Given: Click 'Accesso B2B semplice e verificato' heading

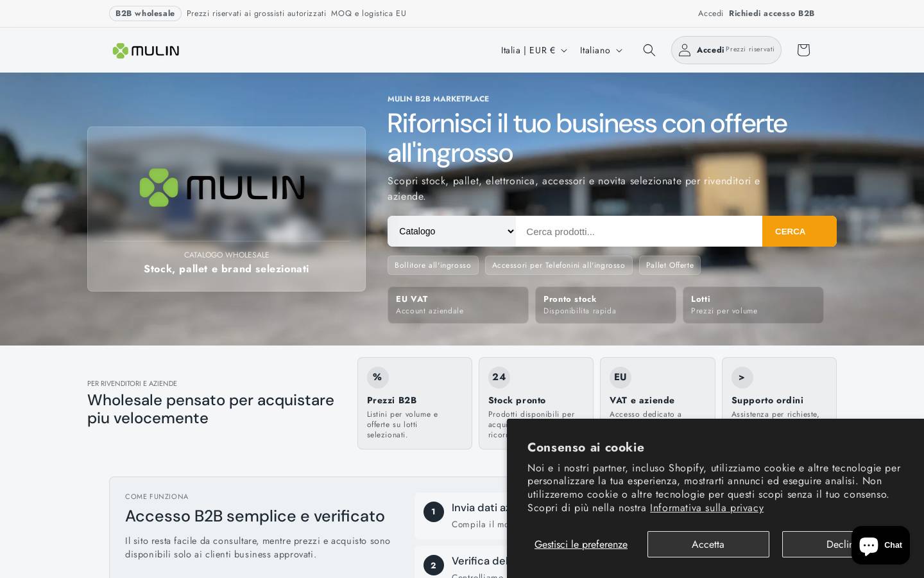Looking at the screenshot, I should coord(255,516).
